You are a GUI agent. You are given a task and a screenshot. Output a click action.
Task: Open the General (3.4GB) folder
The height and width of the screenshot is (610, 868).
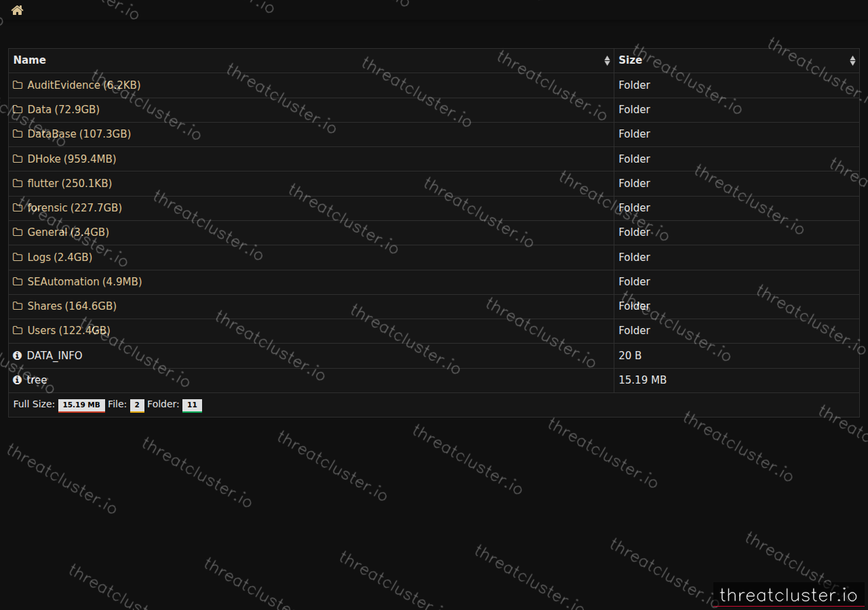(x=68, y=232)
